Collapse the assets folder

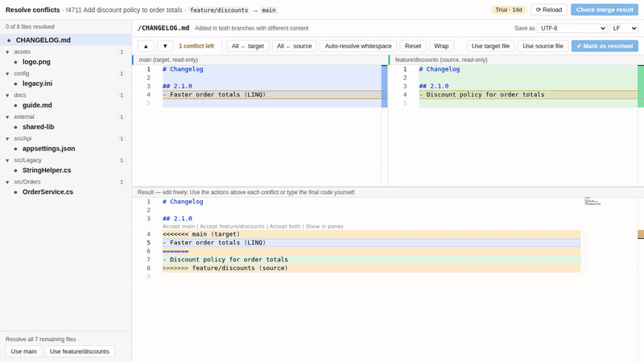[7, 51]
